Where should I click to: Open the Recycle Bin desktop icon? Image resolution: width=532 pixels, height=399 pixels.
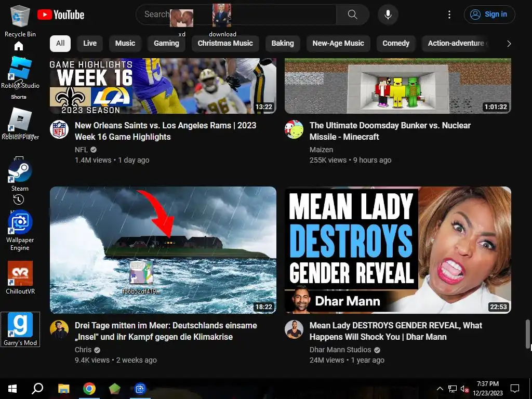coord(20,21)
